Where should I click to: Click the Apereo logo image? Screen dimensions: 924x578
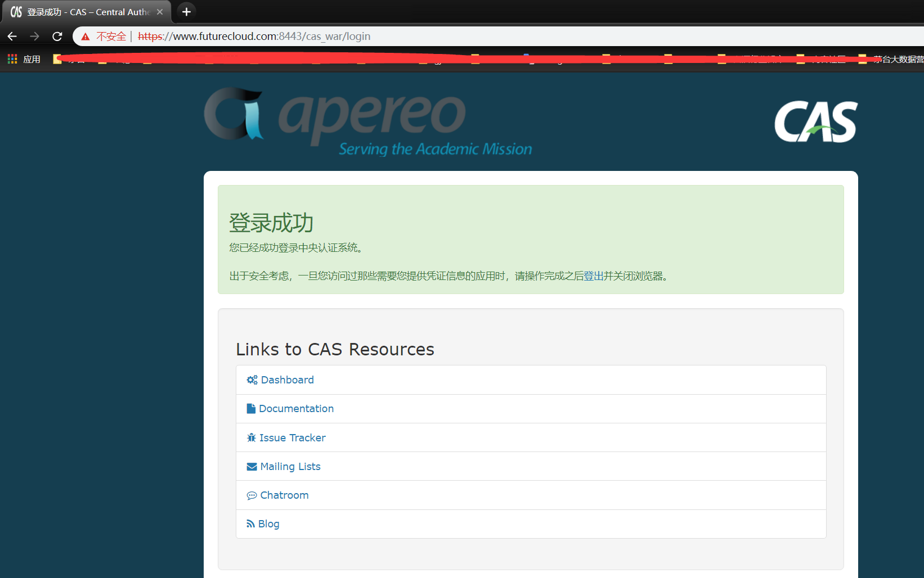[x=368, y=121]
